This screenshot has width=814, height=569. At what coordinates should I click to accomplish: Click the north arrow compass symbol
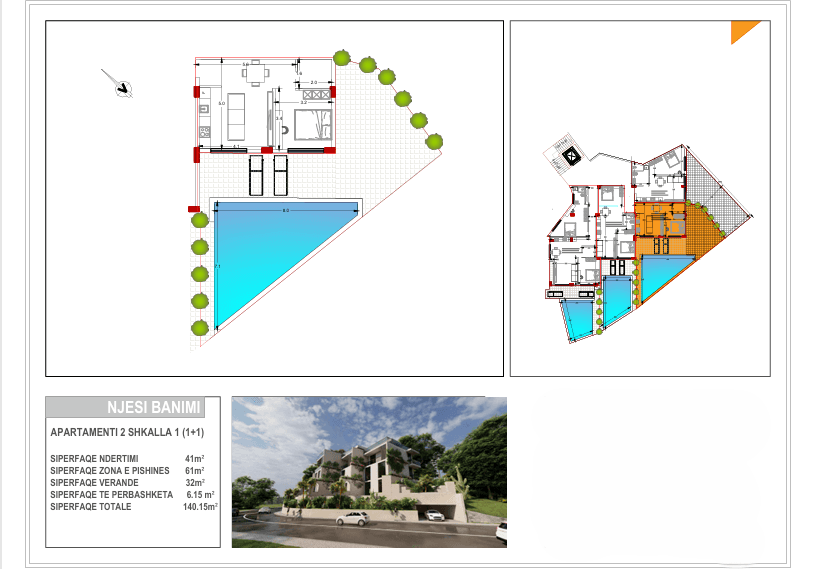point(123,88)
